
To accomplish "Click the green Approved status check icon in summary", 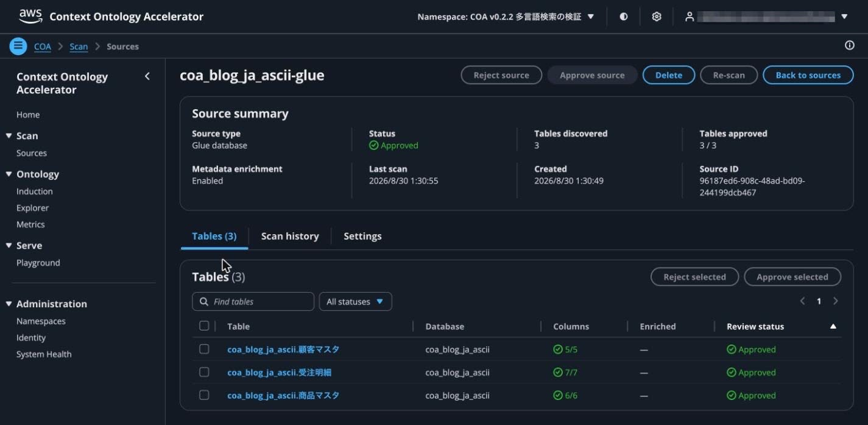I will [x=374, y=145].
